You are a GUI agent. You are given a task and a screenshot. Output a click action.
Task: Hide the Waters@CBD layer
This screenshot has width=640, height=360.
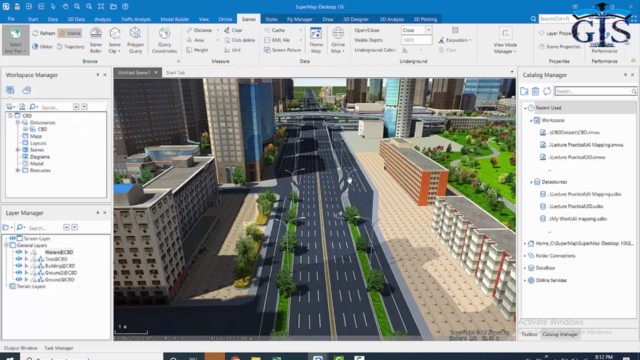(19, 252)
